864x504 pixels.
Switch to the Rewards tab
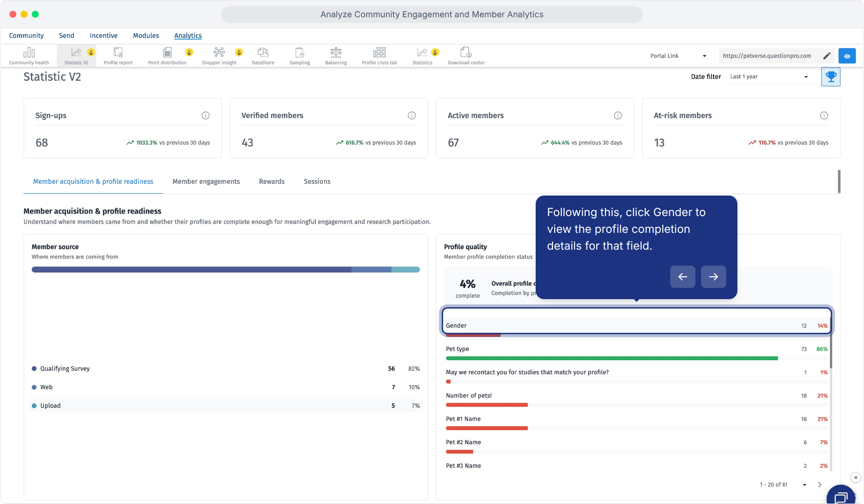[272, 182]
